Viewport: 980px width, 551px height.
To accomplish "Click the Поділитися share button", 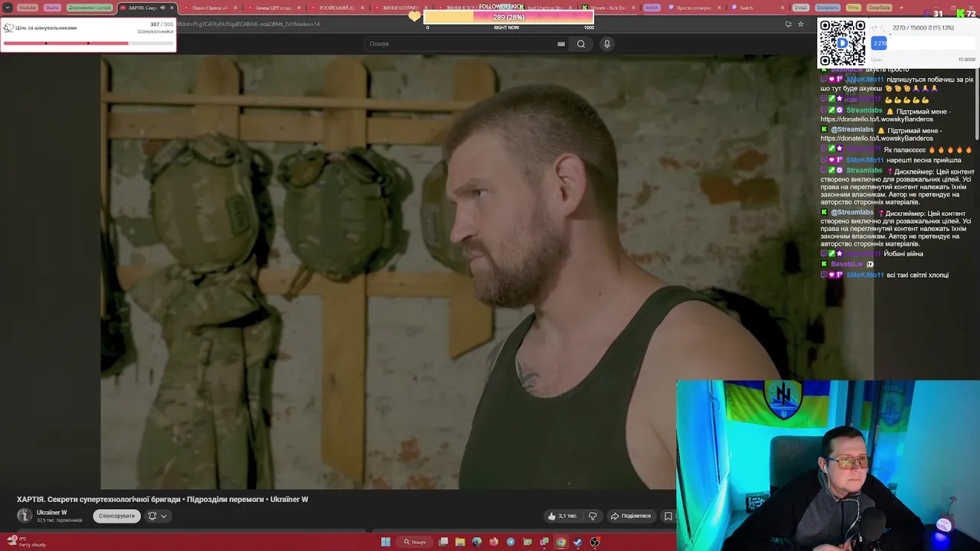I will point(630,516).
